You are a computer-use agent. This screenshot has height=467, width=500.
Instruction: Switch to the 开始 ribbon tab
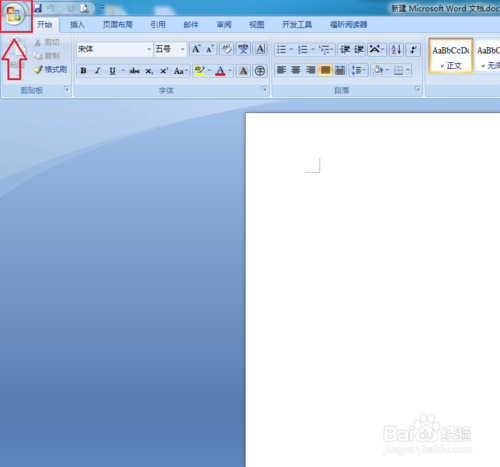point(45,25)
